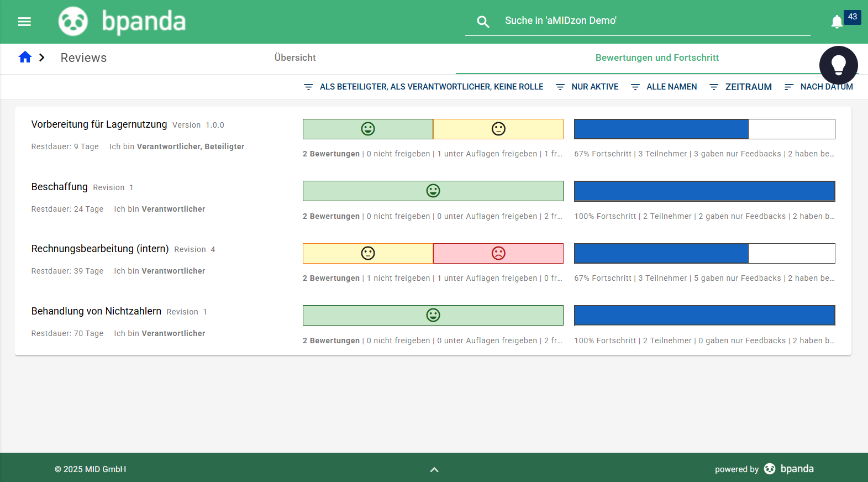The width and height of the screenshot is (868, 482).
Task: Click the lightbulb help button
Action: tap(838, 65)
